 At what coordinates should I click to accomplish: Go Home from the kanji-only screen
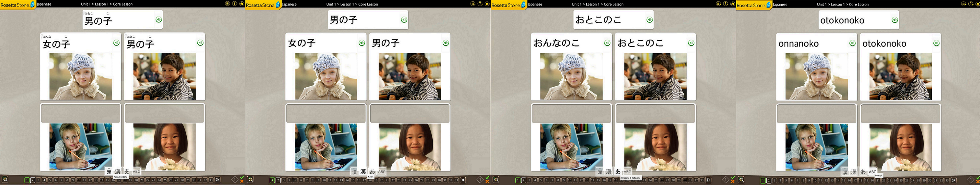(487, 3)
